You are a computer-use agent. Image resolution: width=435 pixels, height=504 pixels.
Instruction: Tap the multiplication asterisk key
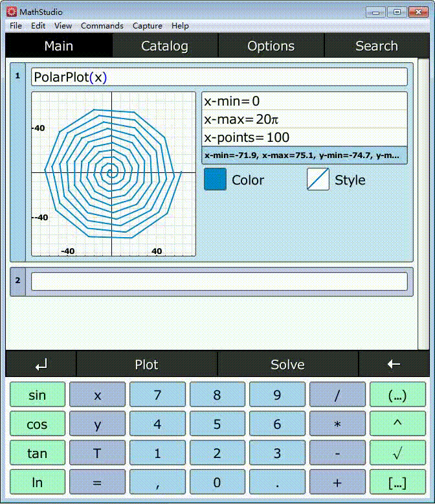tap(337, 424)
